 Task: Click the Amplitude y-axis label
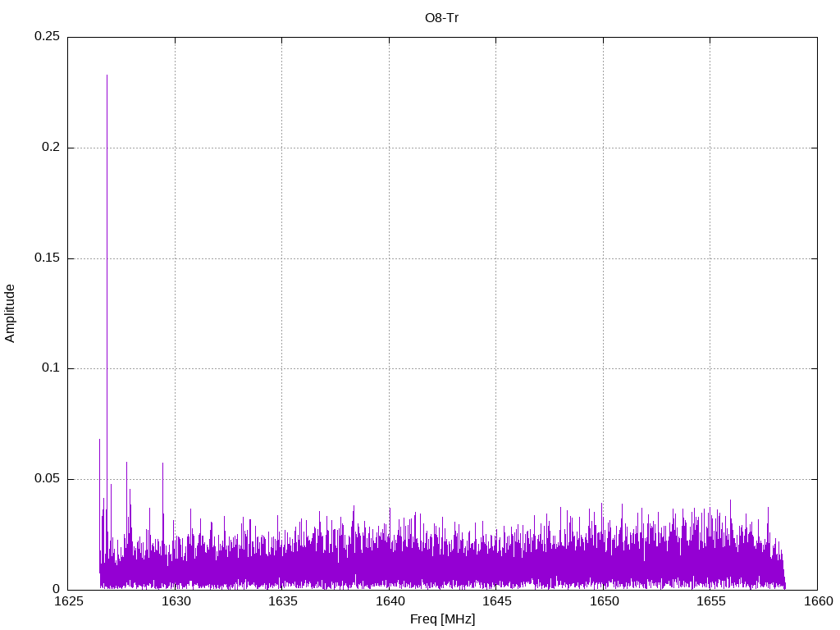(x=11, y=313)
